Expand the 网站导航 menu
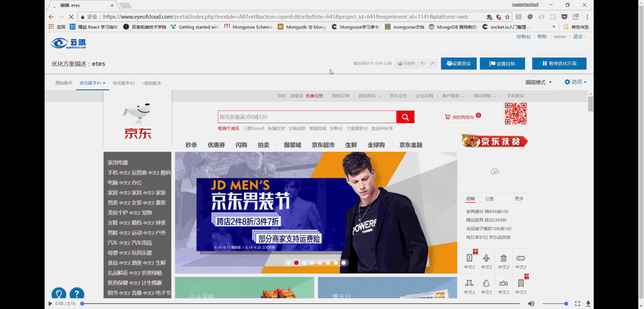The height and width of the screenshot is (309, 644). click(x=485, y=96)
